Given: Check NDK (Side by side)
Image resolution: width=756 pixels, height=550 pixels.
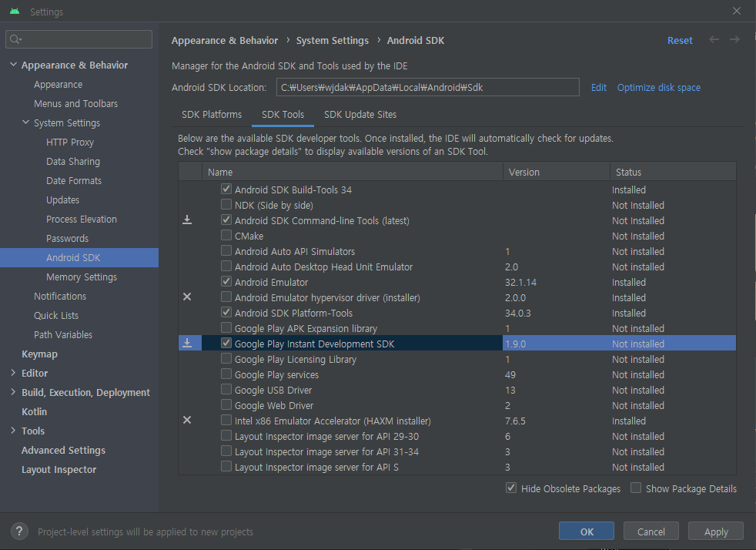Looking at the screenshot, I should coord(226,204).
